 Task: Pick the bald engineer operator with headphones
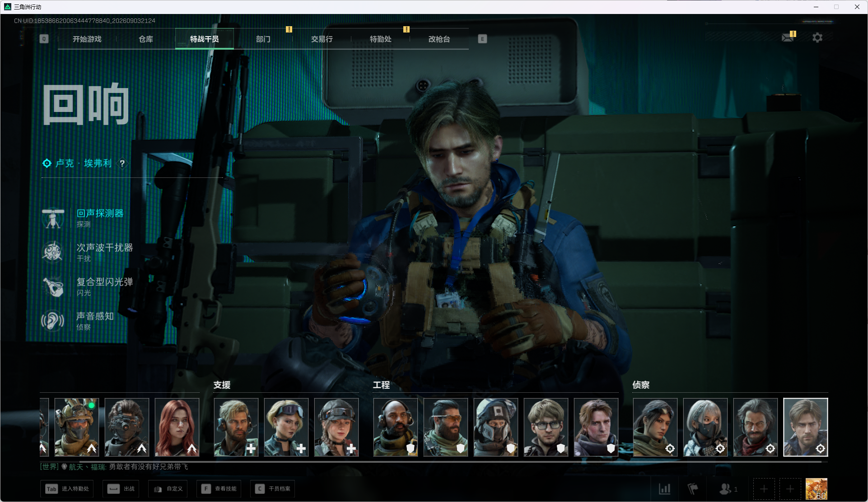(x=396, y=427)
